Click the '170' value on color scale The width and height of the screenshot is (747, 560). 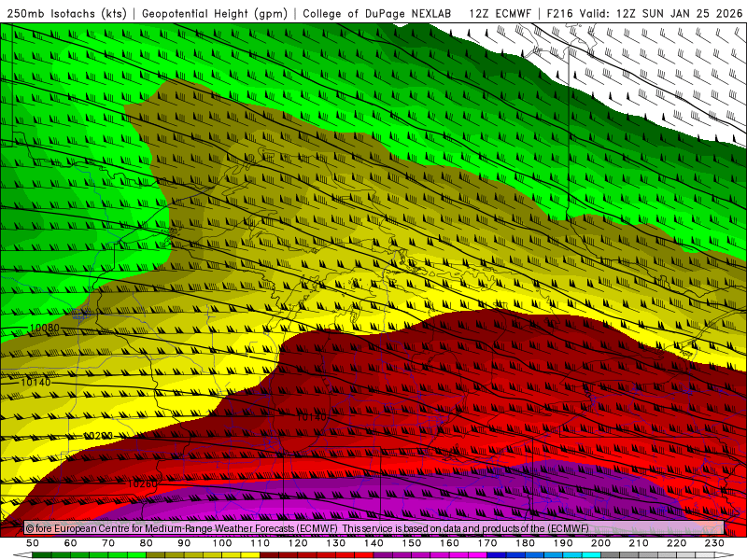tap(486, 543)
